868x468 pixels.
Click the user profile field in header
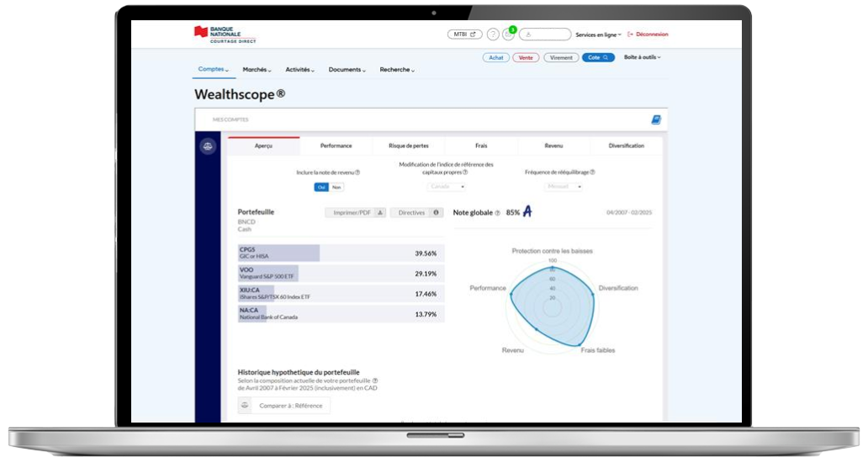(545, 35)
